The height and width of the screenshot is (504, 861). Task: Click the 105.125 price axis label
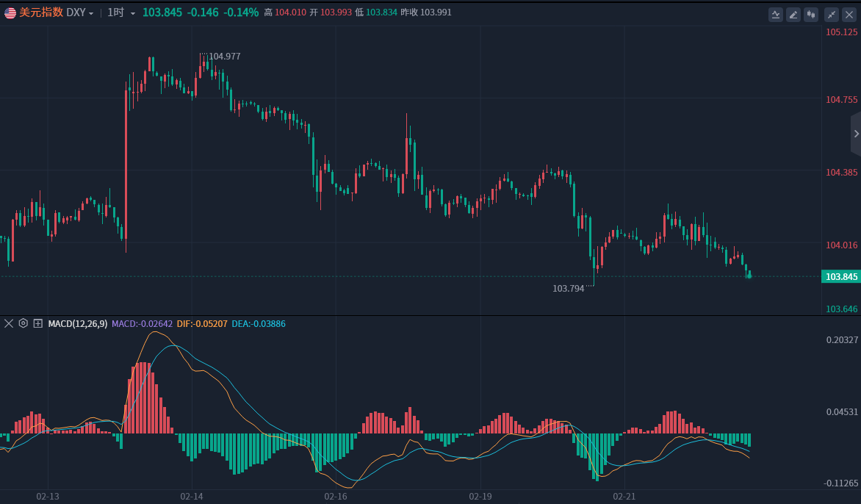pyautogui.click(x=841, y=32)
